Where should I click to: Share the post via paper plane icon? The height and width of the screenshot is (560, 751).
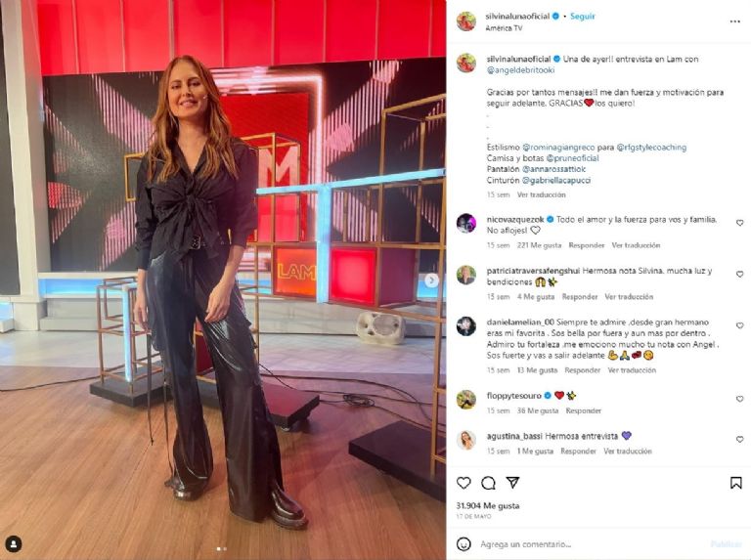point(512,483)
